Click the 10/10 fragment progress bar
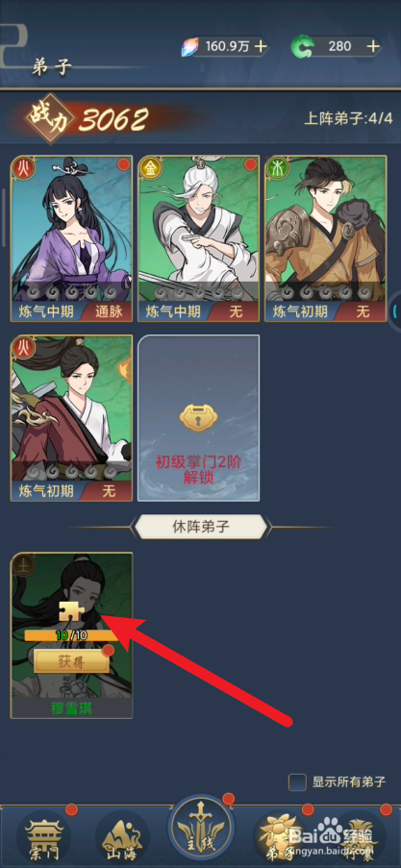Screen dimensions: 401x868 pyautogui.click(x=71, y=635)
